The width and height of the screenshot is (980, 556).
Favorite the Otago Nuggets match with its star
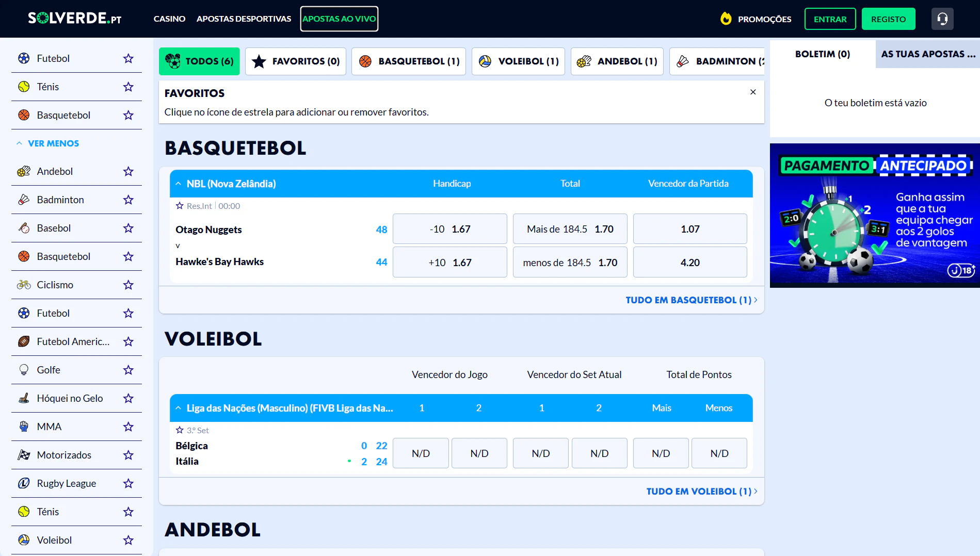click(180, 206)
